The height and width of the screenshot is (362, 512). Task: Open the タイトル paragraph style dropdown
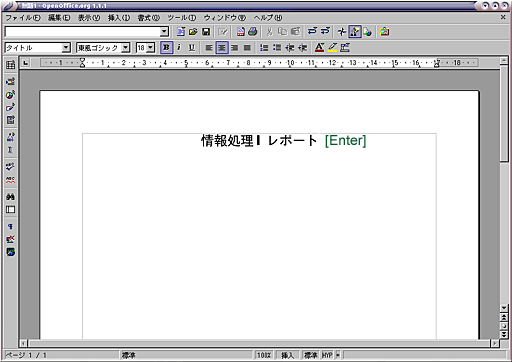click(x=66, y=48)
